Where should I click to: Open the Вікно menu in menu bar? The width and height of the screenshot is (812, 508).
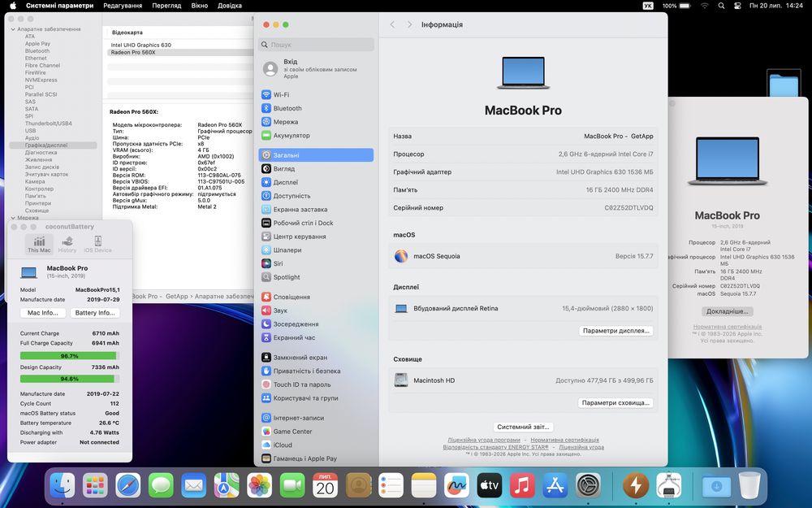(x=200, y=6)
